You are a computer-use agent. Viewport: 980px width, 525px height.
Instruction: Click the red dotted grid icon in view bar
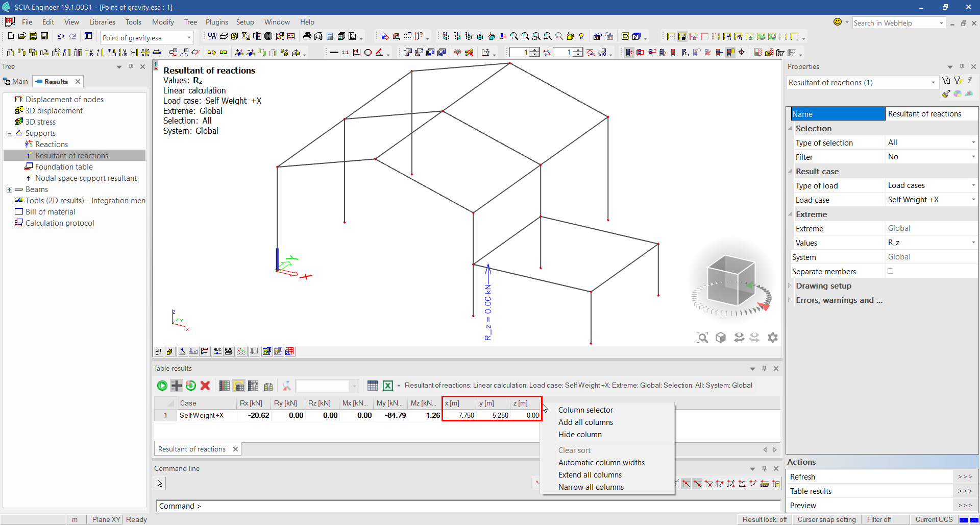tap(290, 351)
